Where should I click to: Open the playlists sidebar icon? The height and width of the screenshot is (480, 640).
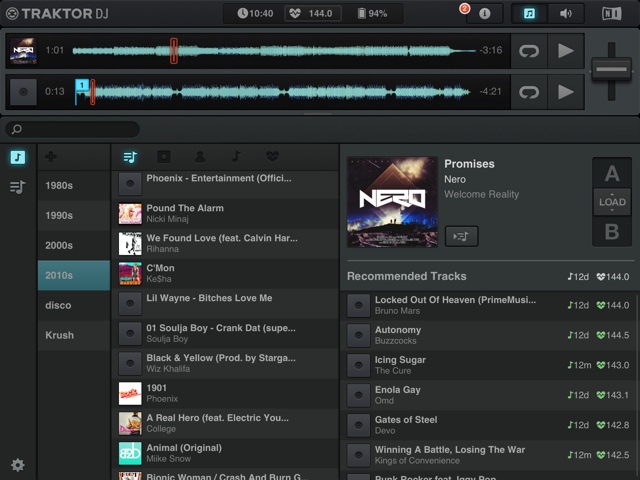point(18,187)
